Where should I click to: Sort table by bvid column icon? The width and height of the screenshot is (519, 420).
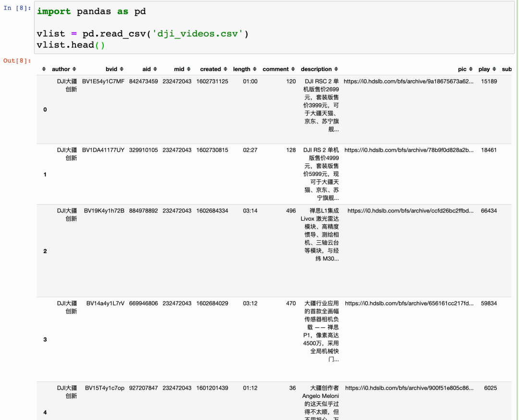point(122,69)
